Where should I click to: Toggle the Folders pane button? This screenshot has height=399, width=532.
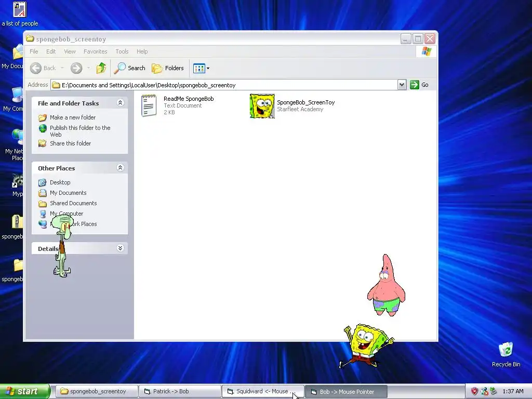click(168, 68)
